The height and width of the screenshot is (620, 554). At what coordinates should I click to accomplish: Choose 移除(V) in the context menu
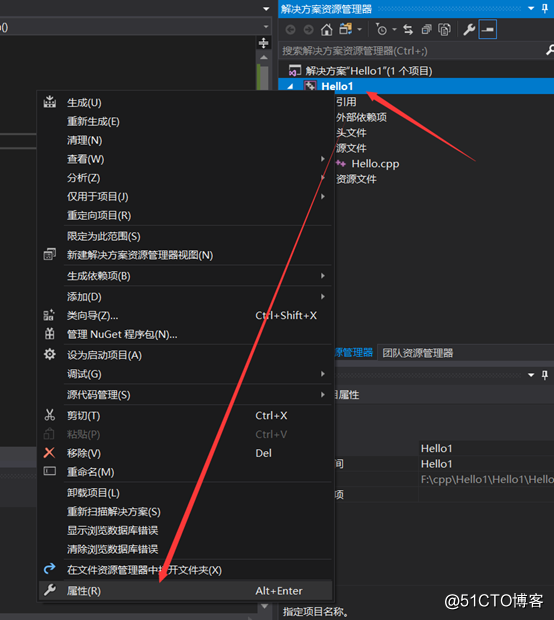pyautogui.click(x=185, y=453)
